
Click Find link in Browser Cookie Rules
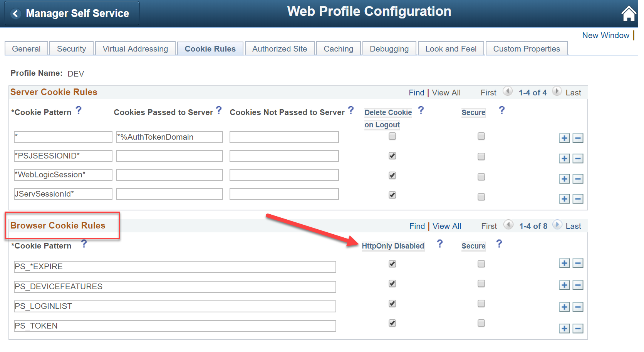[x=417, y=226]
